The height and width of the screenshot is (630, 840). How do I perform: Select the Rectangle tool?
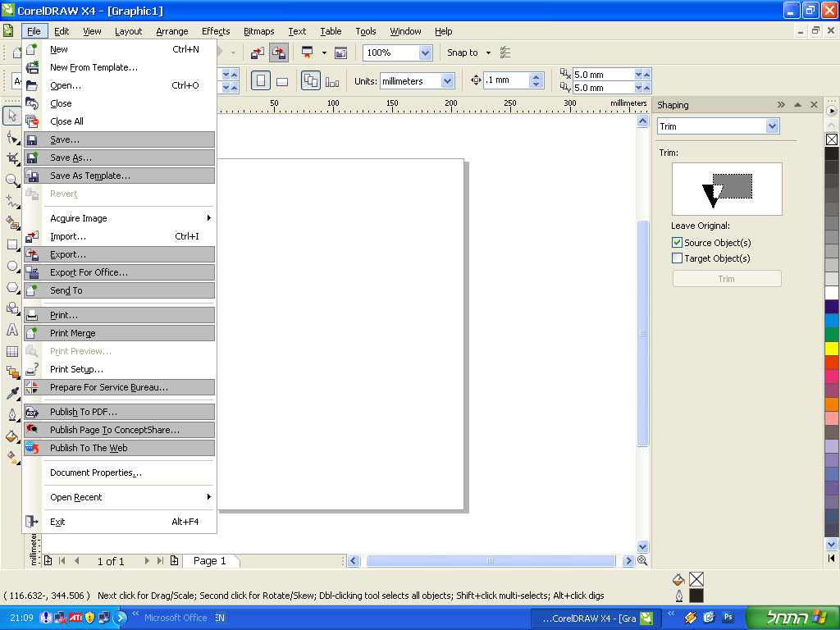(x=12, y=244)
